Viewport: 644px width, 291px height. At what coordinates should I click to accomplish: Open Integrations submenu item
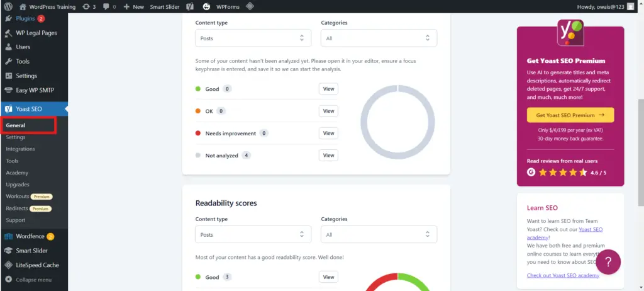[21, 149]
